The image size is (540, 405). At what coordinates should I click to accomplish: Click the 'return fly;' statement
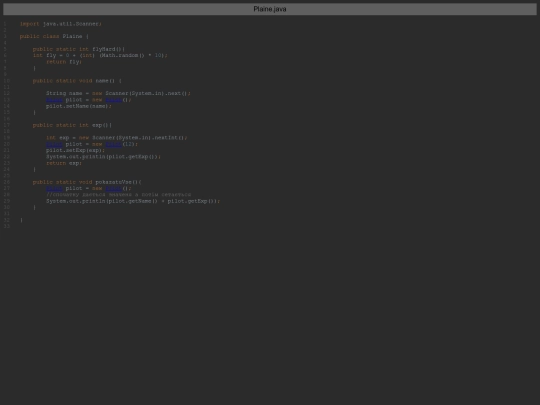pos(64,62)
